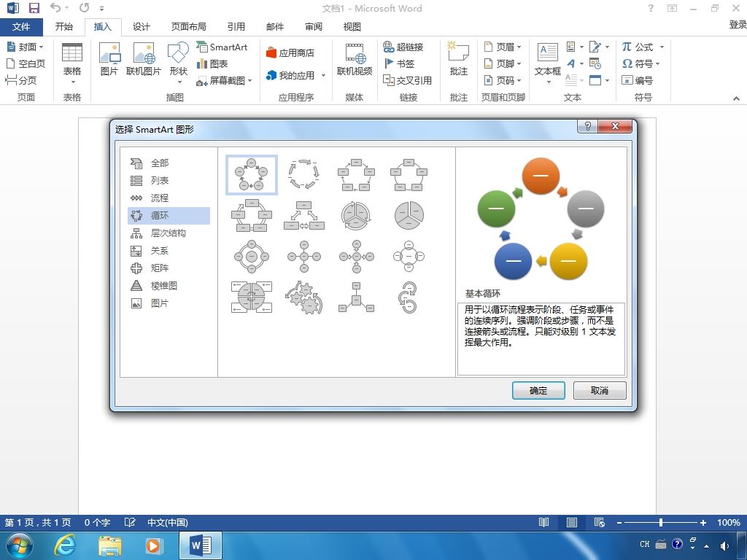
Task: Insert a chart via 图表
Action: click(212, 63)
